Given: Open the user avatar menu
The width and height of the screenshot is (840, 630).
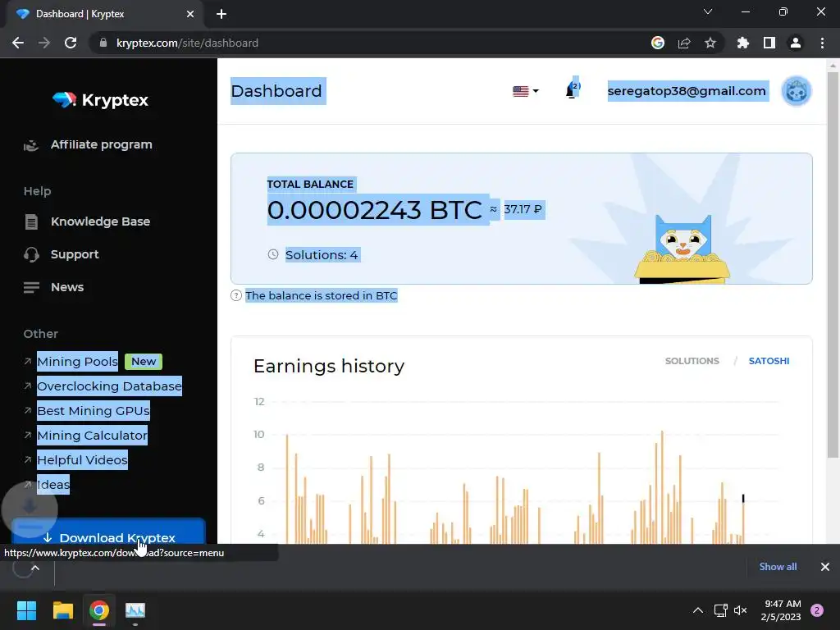Looking at the screenshot, I should pos(796,91).
